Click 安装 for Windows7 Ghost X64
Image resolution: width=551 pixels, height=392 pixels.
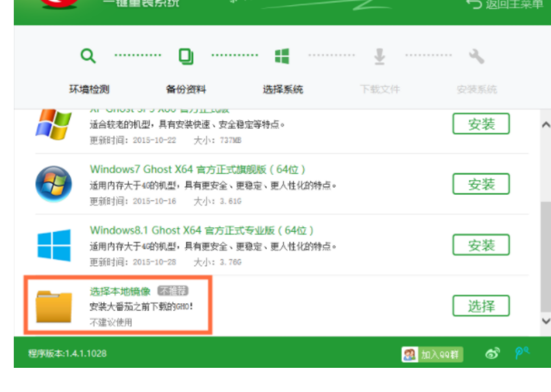pos(481,184)
